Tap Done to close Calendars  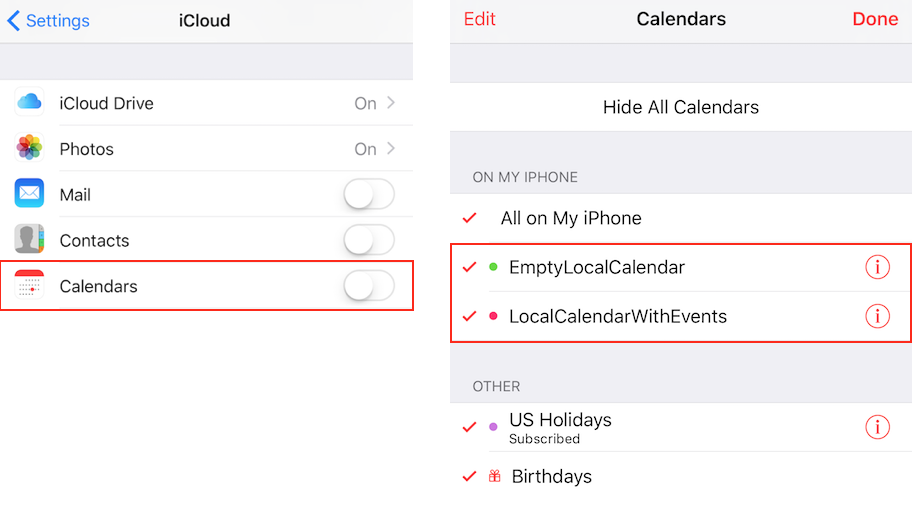(x=875, y=19)
